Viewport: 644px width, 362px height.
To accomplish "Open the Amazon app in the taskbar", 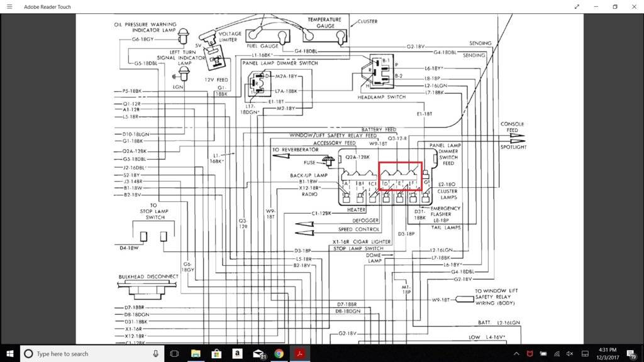I will click(237, 353).
